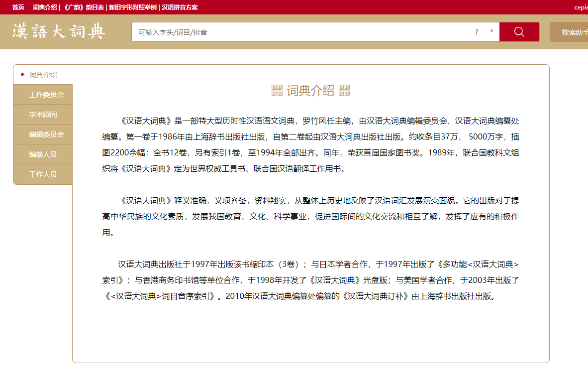Select the 词典介绍 tab in sidebar

click(43, 75)
